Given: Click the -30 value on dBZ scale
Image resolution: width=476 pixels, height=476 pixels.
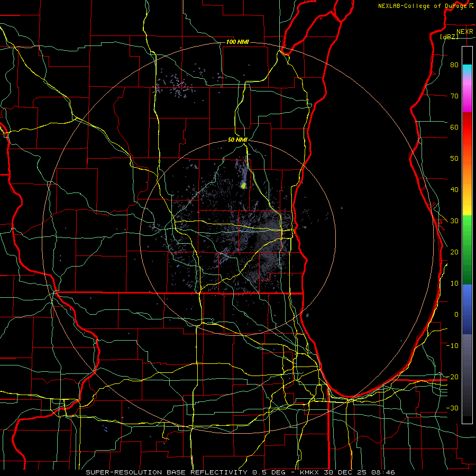Looking at the screenshot, I should [452, 408].
